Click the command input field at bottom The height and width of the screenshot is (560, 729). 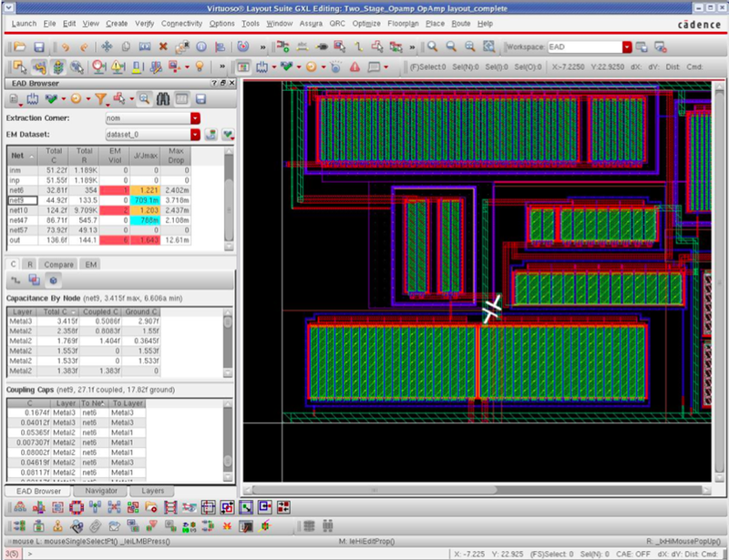[237, 554]
